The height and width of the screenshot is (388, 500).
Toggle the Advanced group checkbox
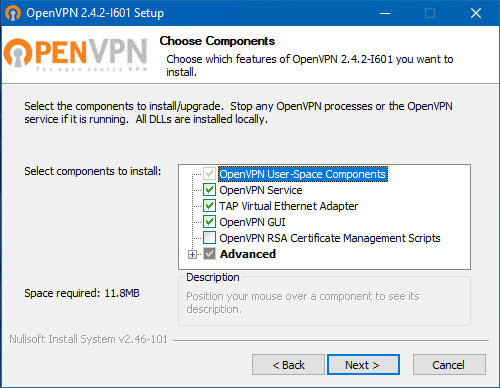click(x=209, y=254)
